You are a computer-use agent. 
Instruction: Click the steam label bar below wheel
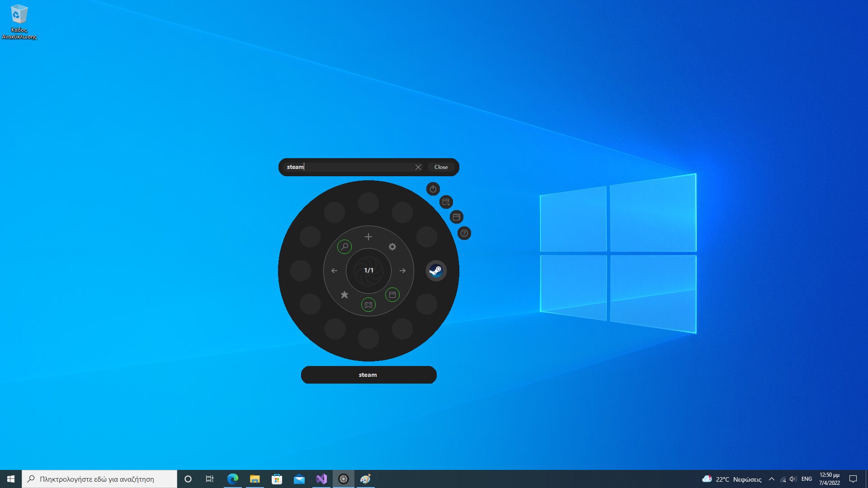(368, 375)
